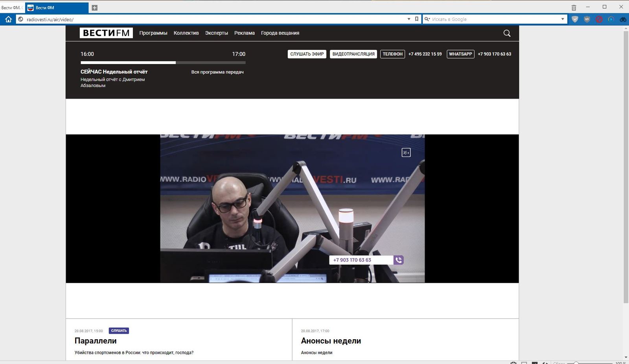Click the Слушать badge next to Параллели
629x364 pixels.
(119, 331)
